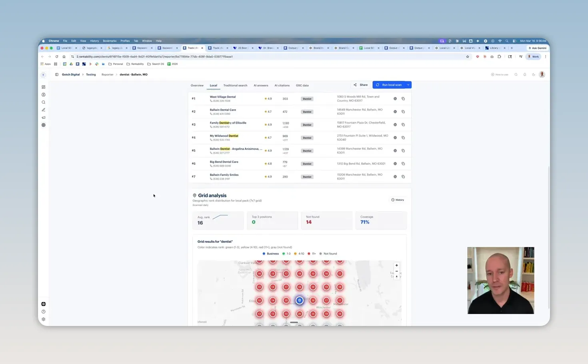Click the Run local scan button
The height and width of the screenshot is (364, 588).
click(x=389, y=85)
